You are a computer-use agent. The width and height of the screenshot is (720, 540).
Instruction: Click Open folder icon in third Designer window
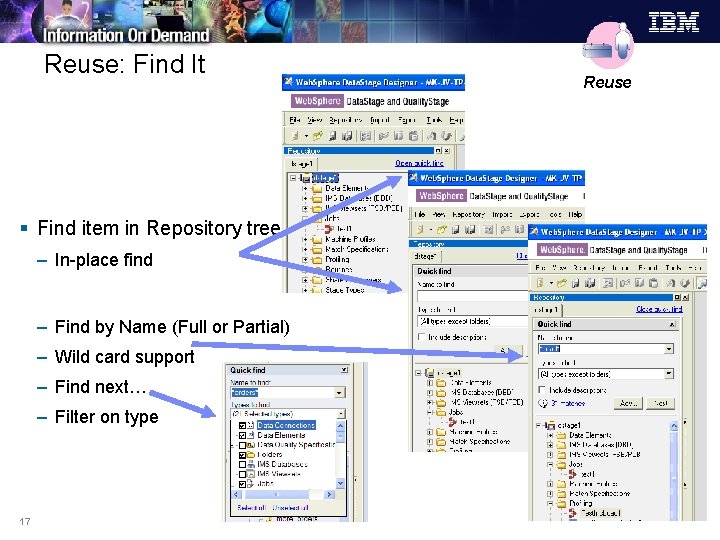(561, 283)
